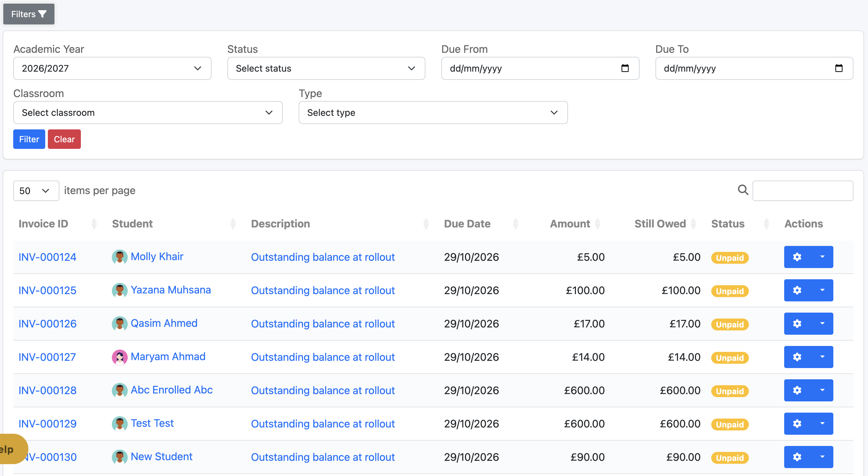868x476 pixels.
Task: Expand the actions caret for INV-000127
Action: click(822, 357)
